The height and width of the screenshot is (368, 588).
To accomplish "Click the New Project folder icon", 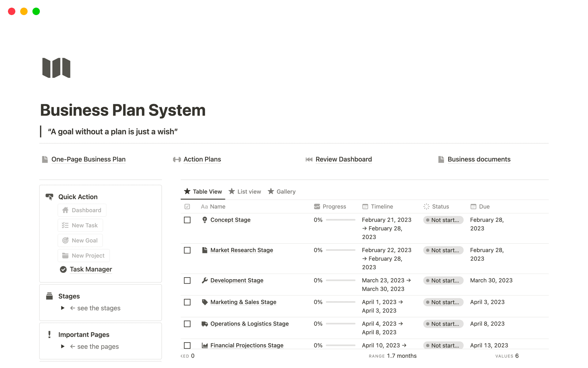I will pos(65,255).
